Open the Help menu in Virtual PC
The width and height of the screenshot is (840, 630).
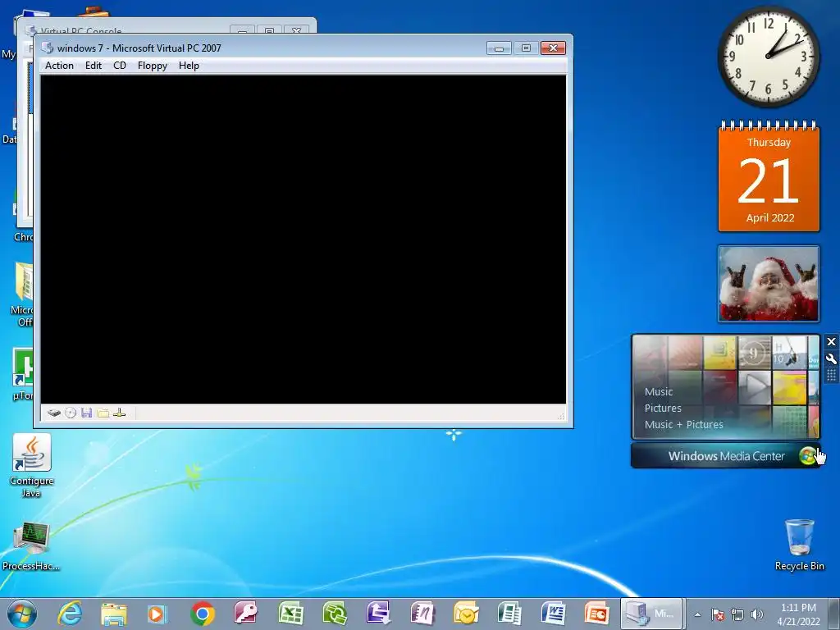click(189, 66)
